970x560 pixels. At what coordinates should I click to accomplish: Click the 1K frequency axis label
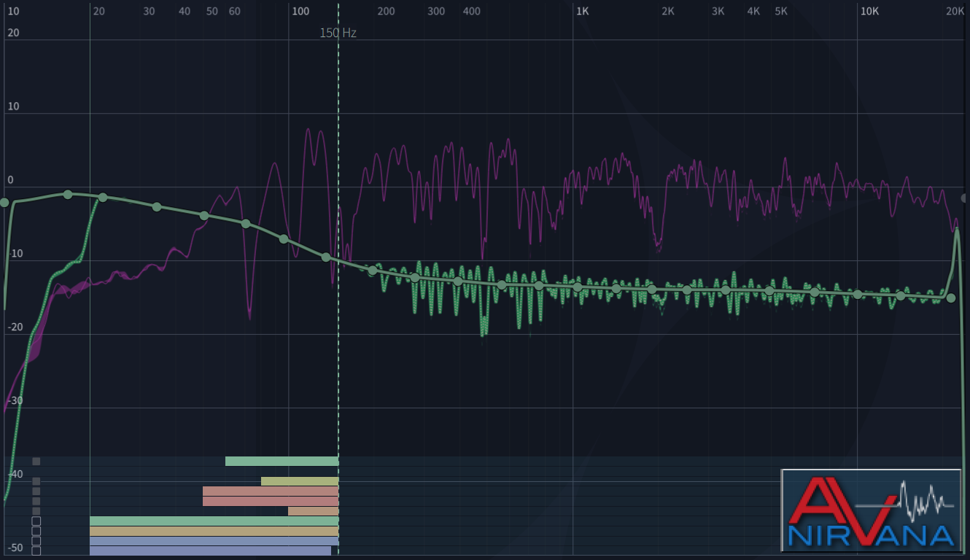tap(582, 12)
